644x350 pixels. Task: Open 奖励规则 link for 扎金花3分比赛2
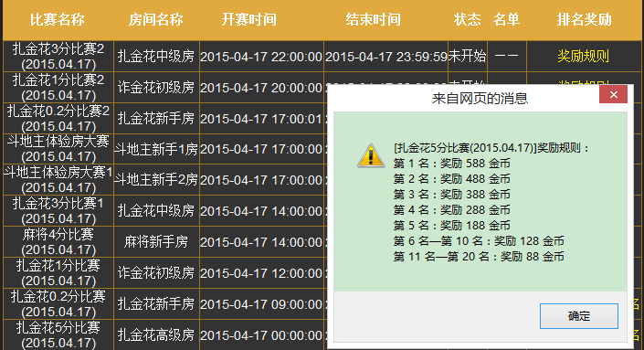tap(583, 56)
